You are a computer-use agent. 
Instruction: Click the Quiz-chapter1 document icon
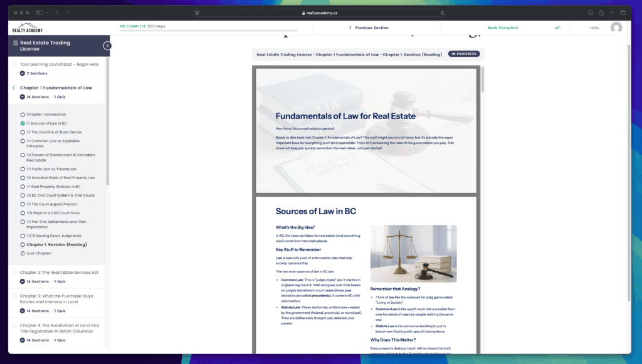(22, 253)
